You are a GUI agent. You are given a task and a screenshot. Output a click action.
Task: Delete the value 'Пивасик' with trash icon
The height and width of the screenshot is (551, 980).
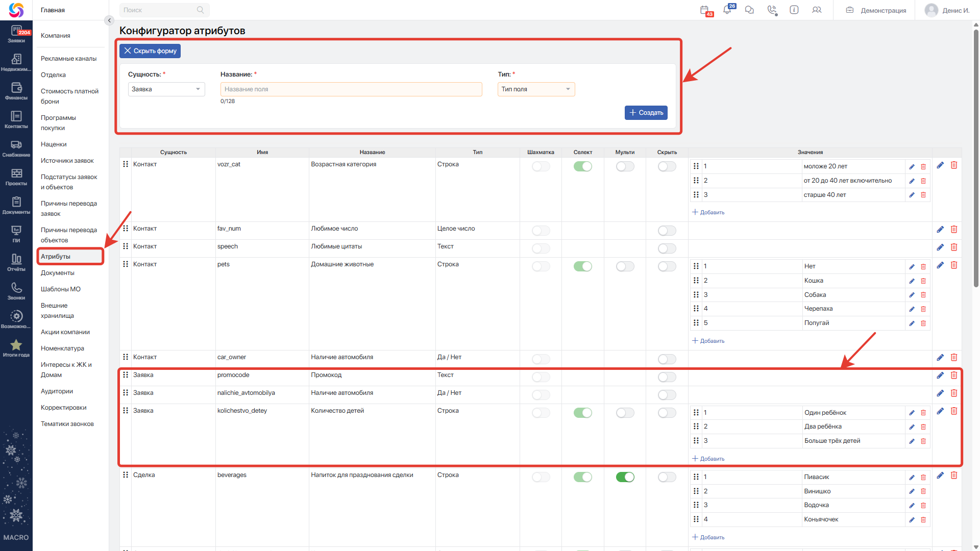click(x=923, y=478)
